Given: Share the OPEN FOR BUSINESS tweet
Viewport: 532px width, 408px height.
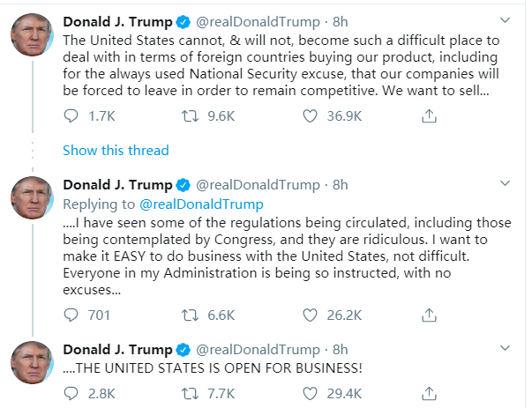Looking at the screenshot, I should (429, 393).
